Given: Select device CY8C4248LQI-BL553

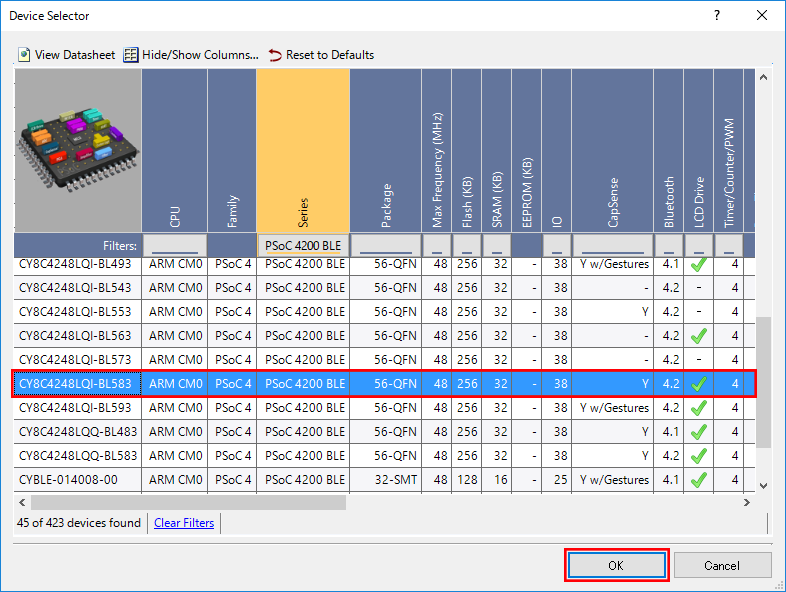Looking at the screenshot, I should click(x=384, y=312).
